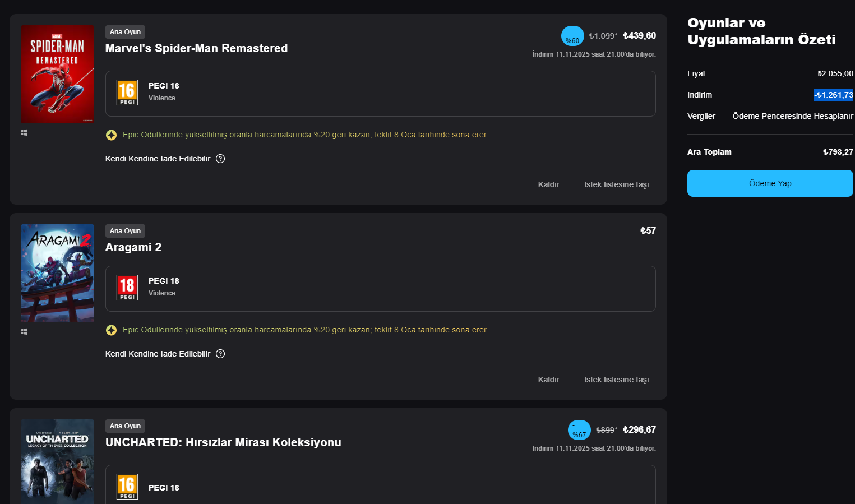Click the PEGI 16 icon for Spider-Man

point(127,93)
